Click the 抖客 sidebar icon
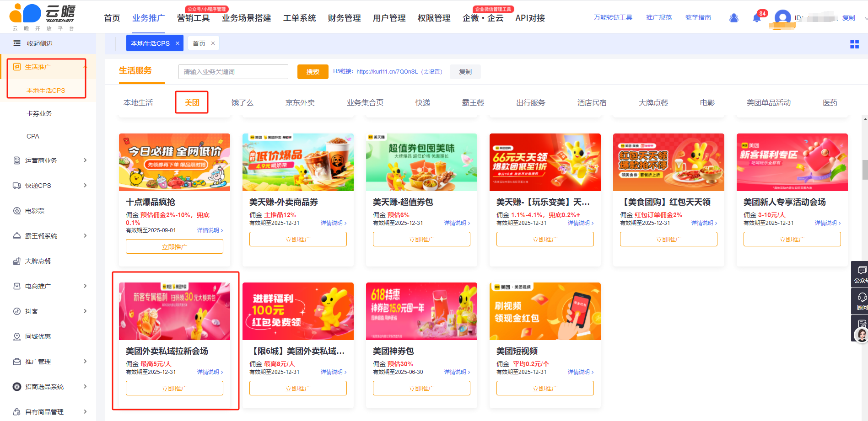 17,311
